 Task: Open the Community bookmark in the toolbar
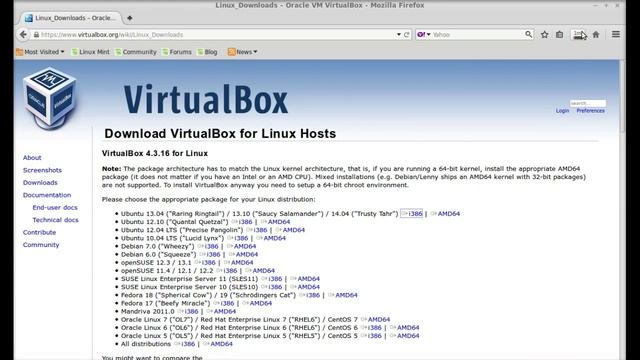pos(136,52)
